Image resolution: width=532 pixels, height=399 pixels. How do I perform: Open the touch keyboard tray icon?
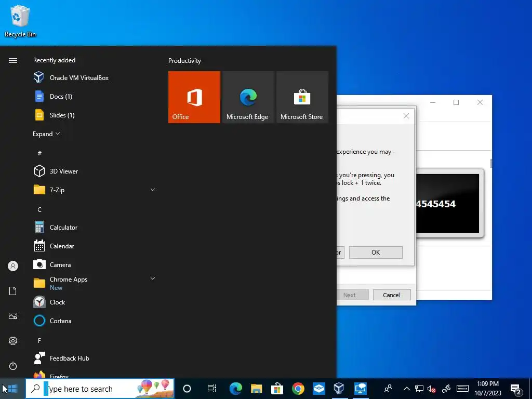(462, 389)
